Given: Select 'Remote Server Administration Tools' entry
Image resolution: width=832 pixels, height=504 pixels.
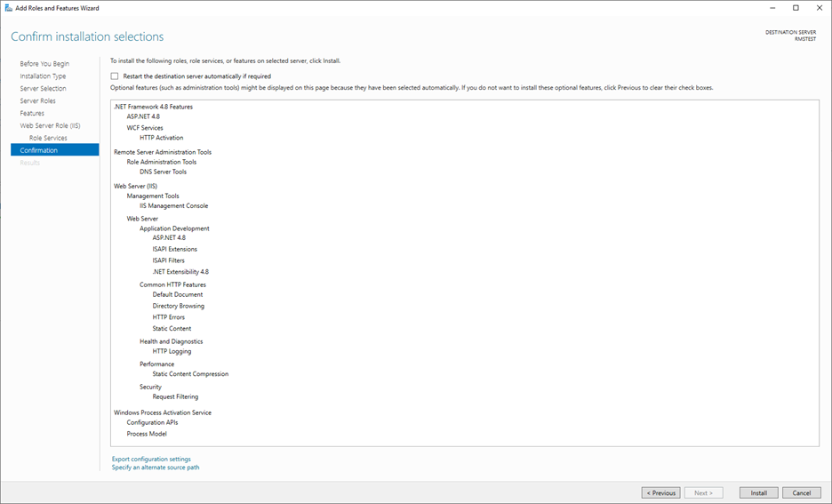Looking at the screenshot, I should pos(163,152).
